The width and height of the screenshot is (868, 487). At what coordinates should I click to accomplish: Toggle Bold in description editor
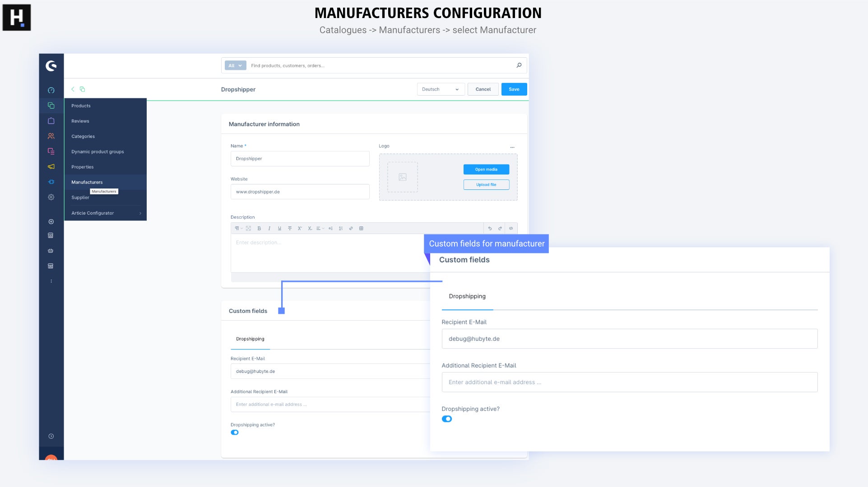coord(259,229)
